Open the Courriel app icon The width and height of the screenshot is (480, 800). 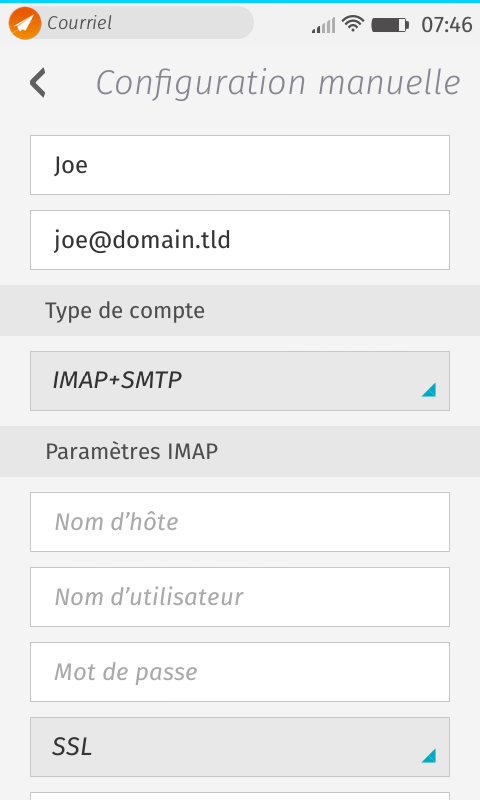point(24,23)
